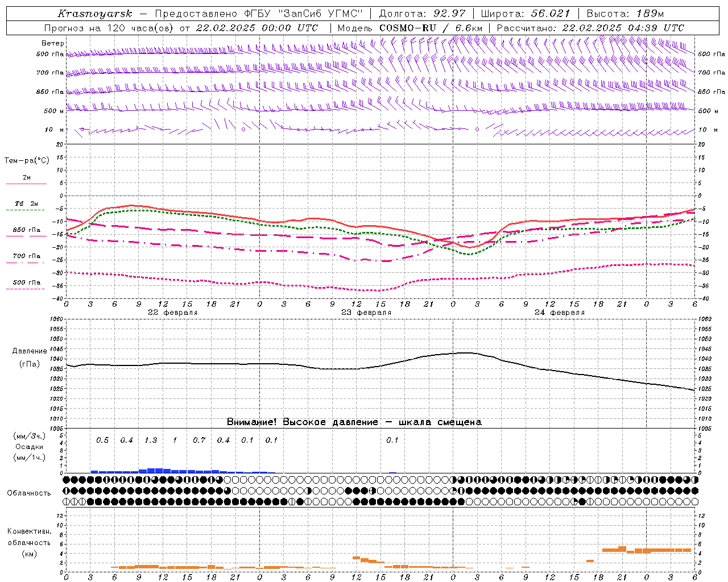This screenshot has width=728, height=582.
Task: Click the 10 м wind level label on left
Action: tap(54, 130)
